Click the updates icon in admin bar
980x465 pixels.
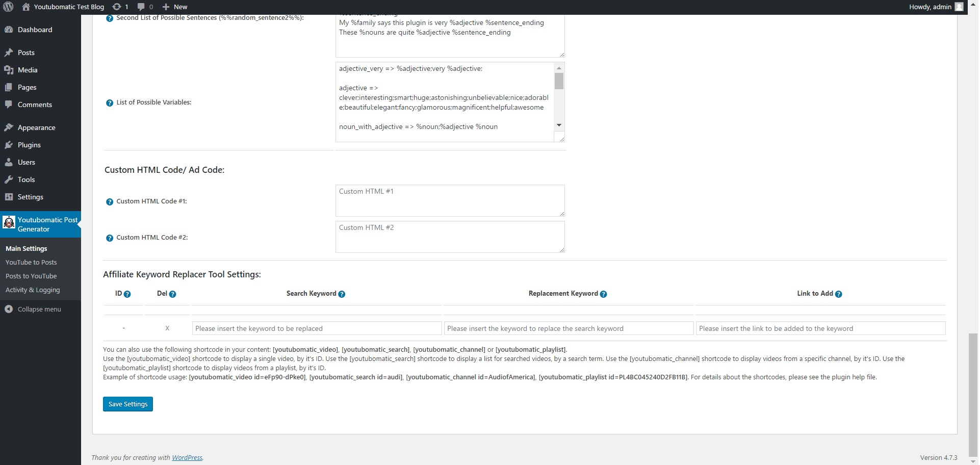[x=117, y=7]
